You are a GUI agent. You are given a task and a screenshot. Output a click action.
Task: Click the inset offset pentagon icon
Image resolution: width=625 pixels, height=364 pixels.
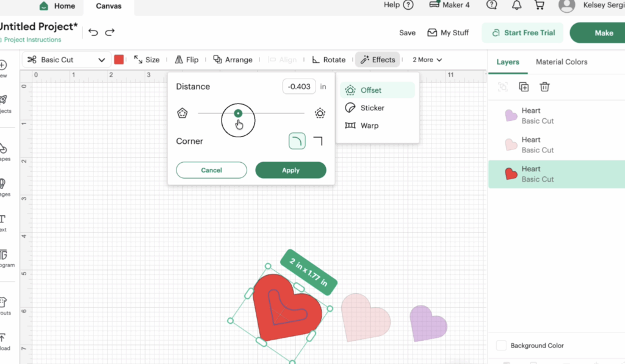pos(182,113)
